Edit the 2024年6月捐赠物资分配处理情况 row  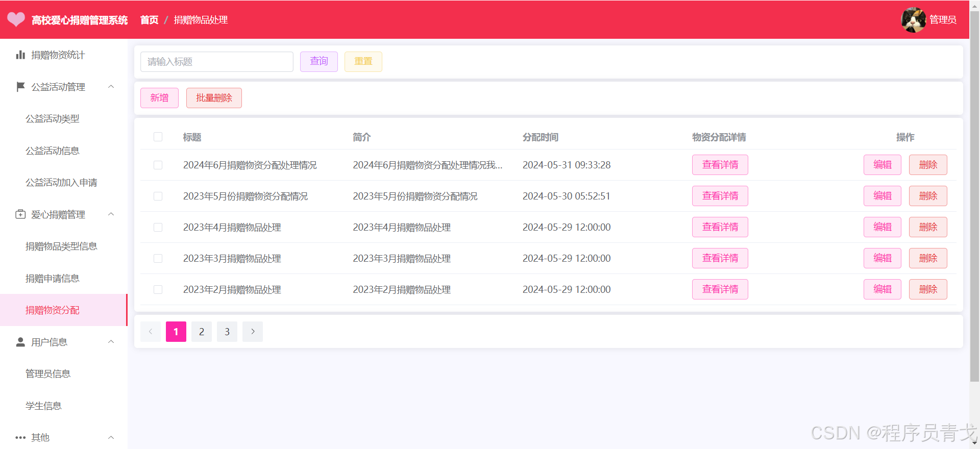tap(883, 165)
